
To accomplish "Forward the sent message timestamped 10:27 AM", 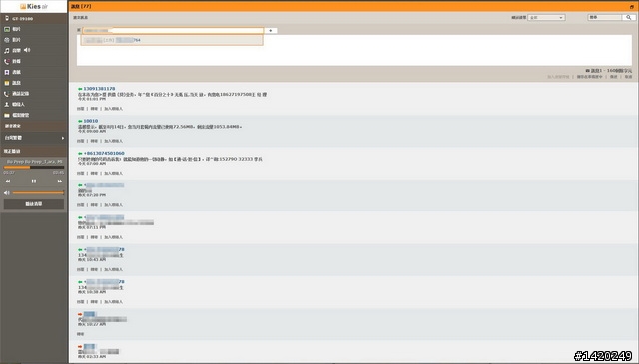I will [80, 334].
